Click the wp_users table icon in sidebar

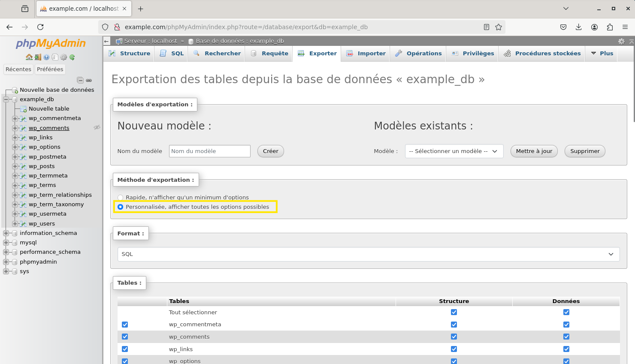tap(24, 224)
